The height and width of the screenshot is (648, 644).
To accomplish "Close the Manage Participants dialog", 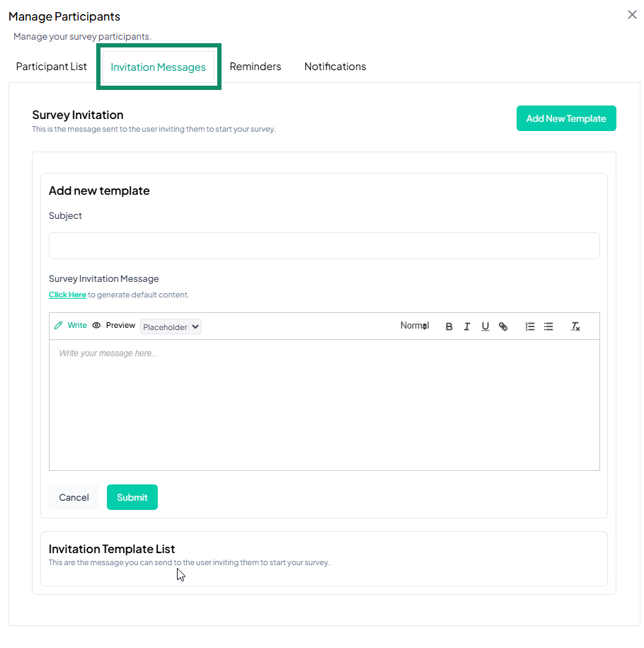I will click(x=632, y=15).
